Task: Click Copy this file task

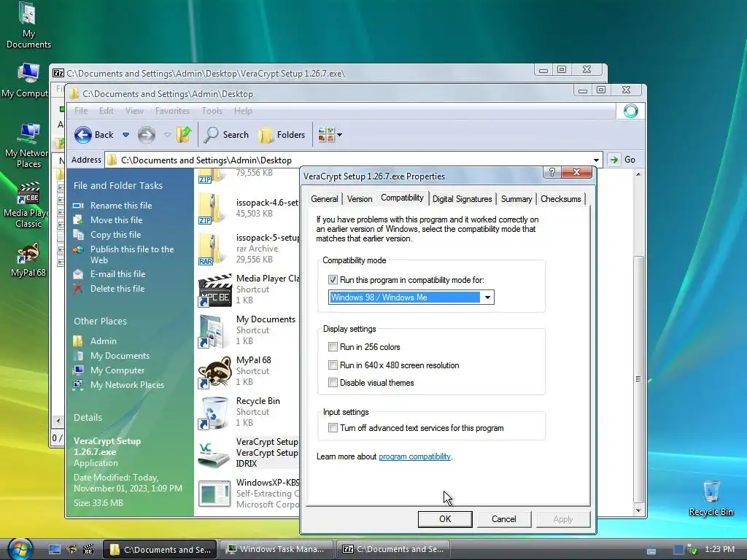Action: [116, 235]
